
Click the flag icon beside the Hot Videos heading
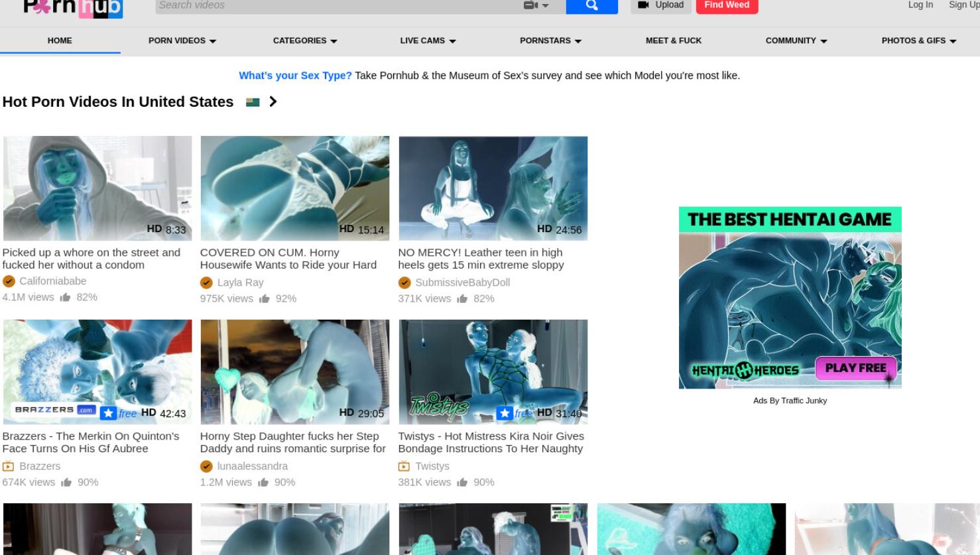253,102
